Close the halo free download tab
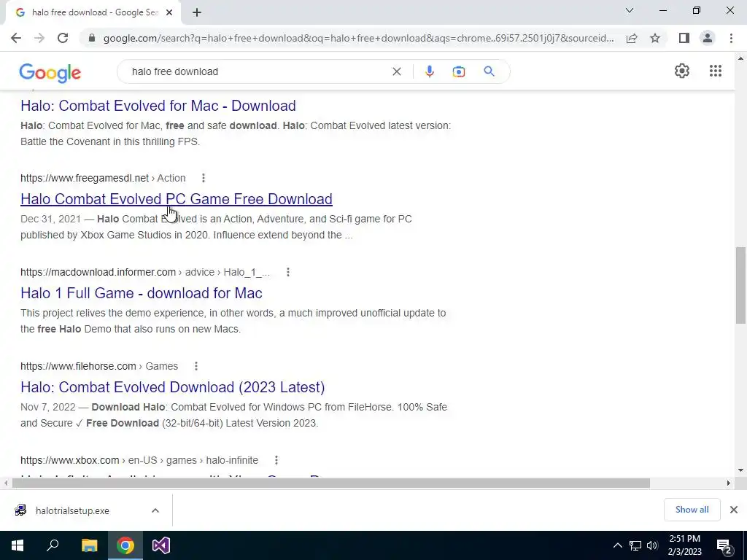 pos(169,12)
